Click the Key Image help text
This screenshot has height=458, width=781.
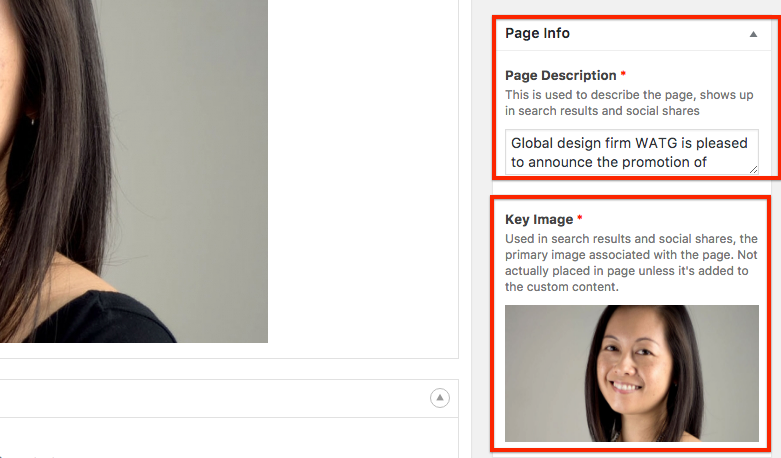[x=631, y=262]
